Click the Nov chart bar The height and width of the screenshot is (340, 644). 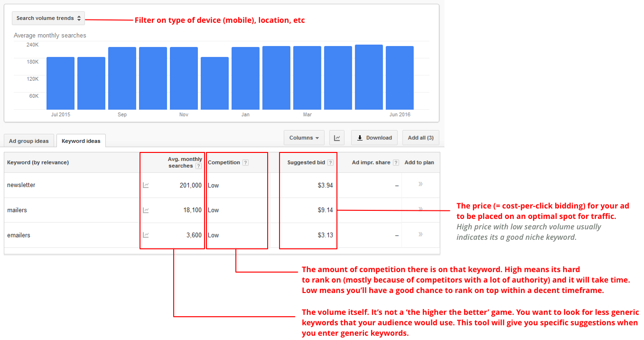pyautogui.click(x=184, y=78)
